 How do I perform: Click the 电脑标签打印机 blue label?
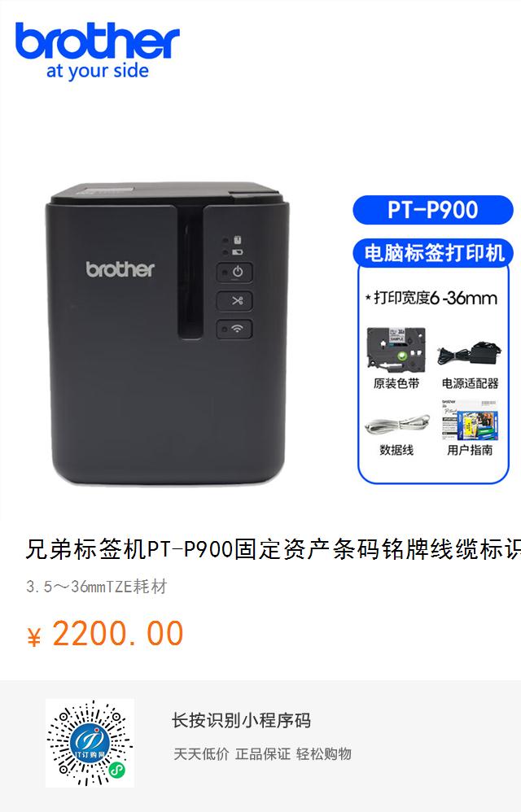[x=433, y=253]
